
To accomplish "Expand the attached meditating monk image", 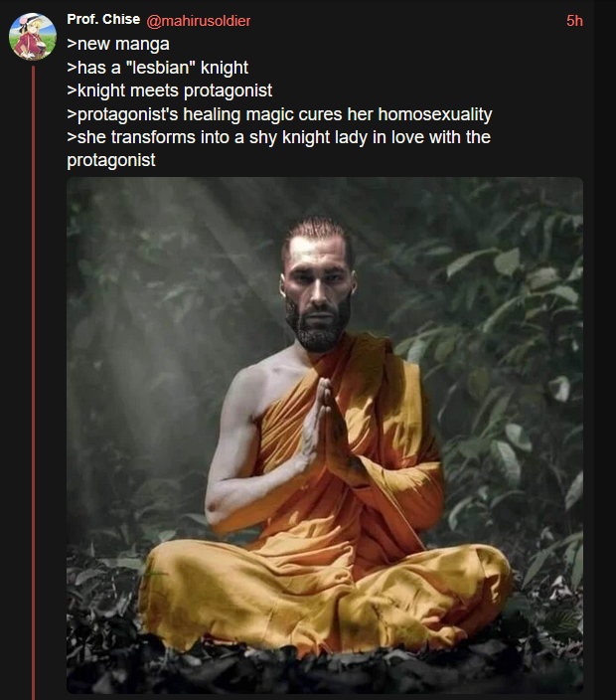I will tap(325, 436).
